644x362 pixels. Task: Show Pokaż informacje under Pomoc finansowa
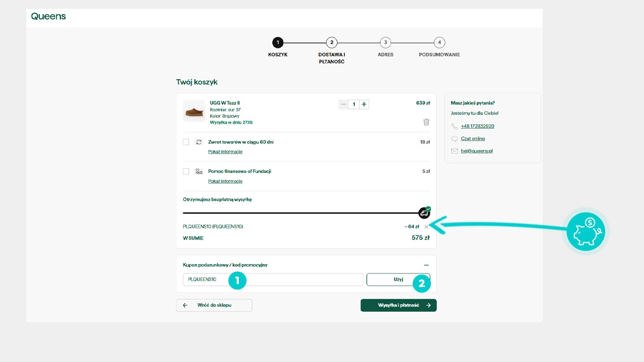225,182
